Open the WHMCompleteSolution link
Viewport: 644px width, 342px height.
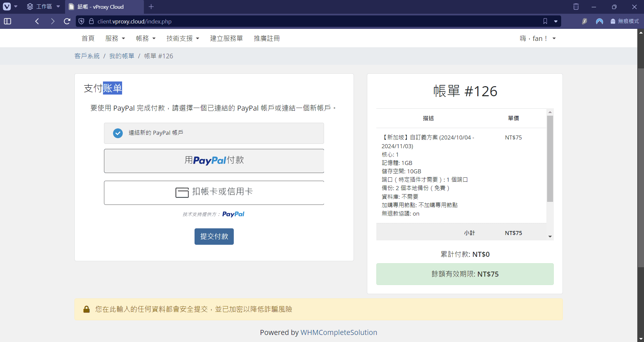click(339, 333)
